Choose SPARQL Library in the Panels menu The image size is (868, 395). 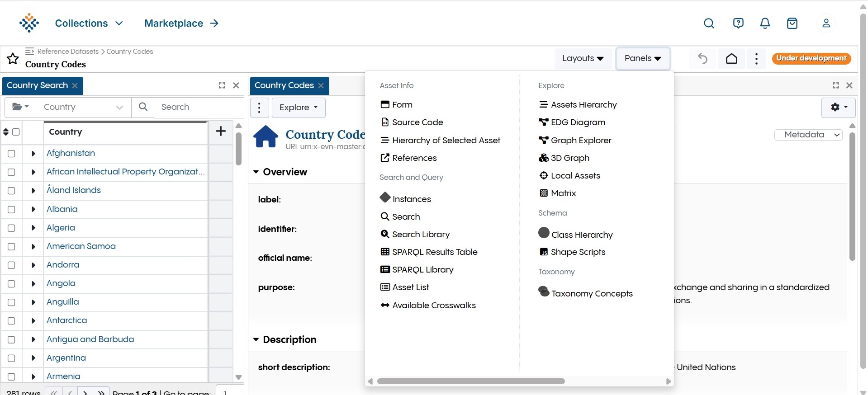[422, 270]
